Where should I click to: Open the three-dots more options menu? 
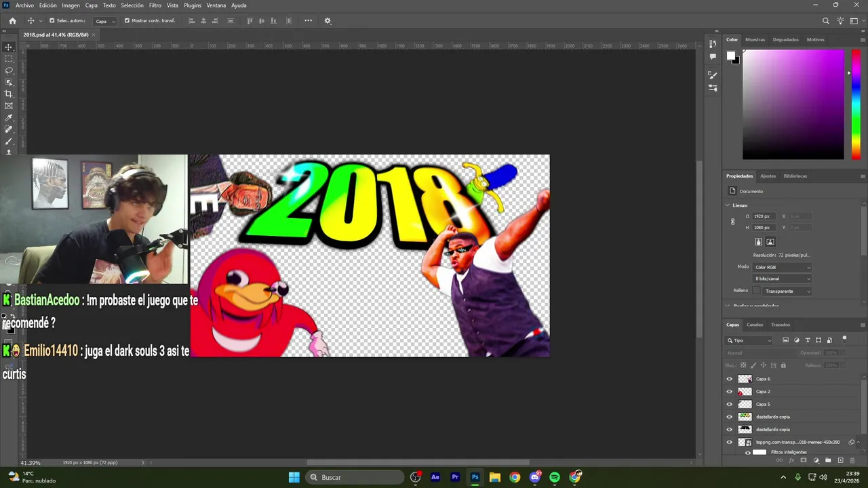pyautogui.click(x=308, y=21)
